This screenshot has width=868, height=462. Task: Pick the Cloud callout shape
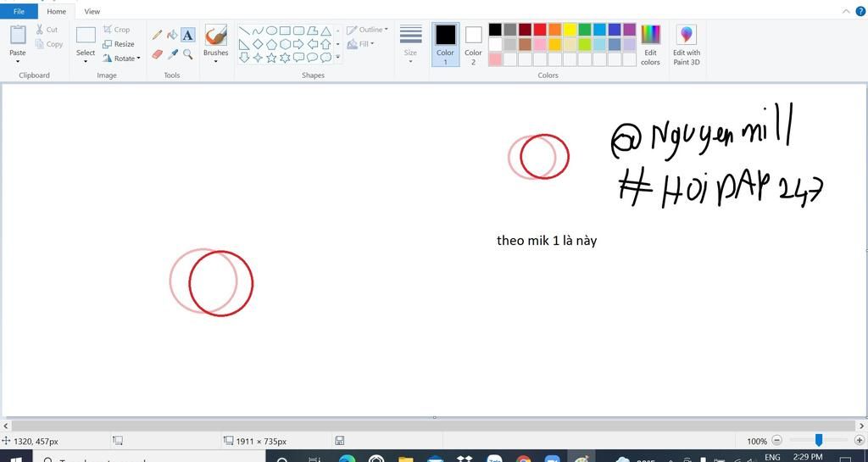(326, 58)
